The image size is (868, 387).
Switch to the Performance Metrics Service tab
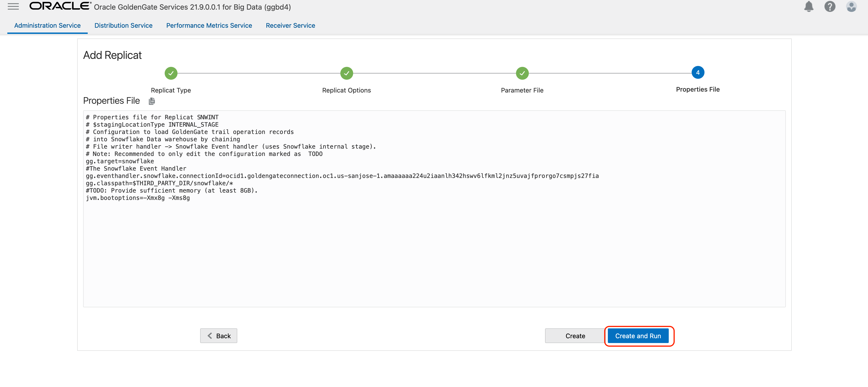coord(209,25)
